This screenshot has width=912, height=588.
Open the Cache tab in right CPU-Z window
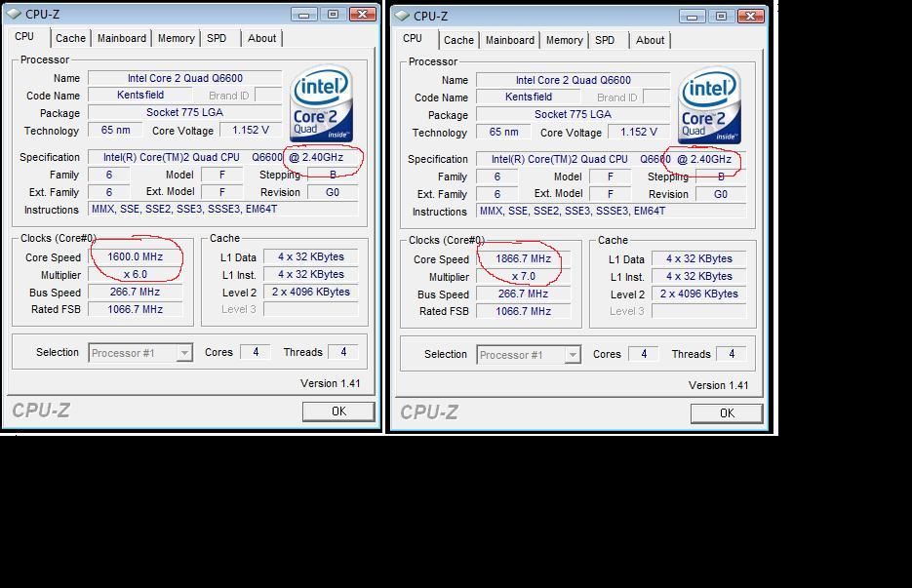click(x=458, y=40)
